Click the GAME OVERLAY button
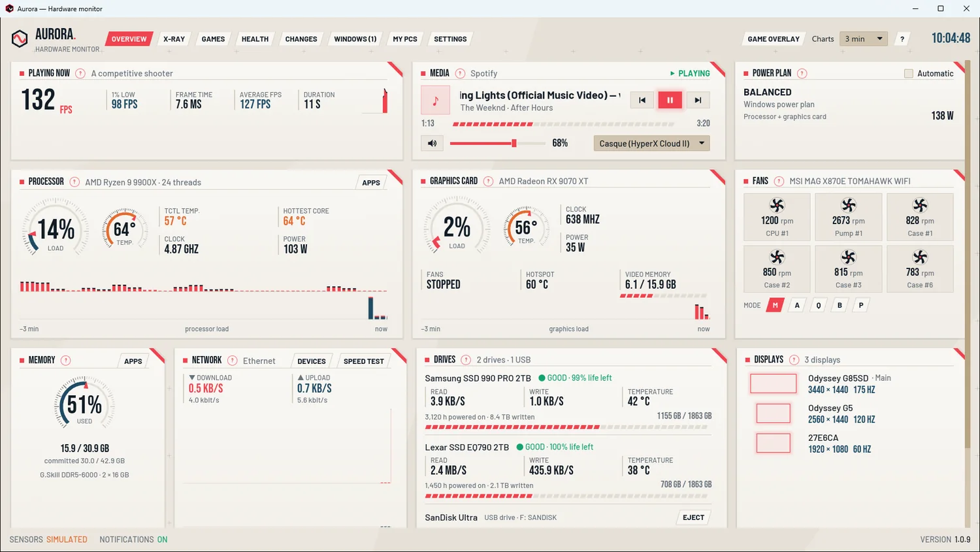Viewport: 980px width, 552px height. pyautogui.click(x=774, y=39)
